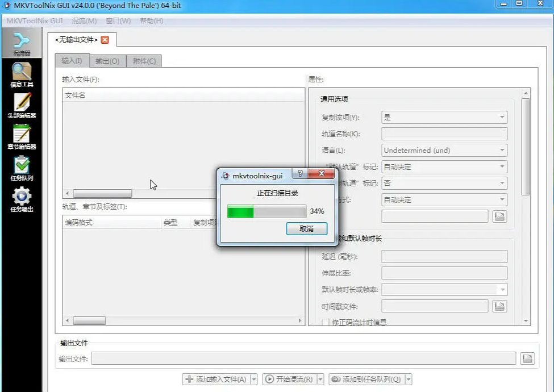
Task: Click the 伸展比率 input field
Action: coord(444,273)
